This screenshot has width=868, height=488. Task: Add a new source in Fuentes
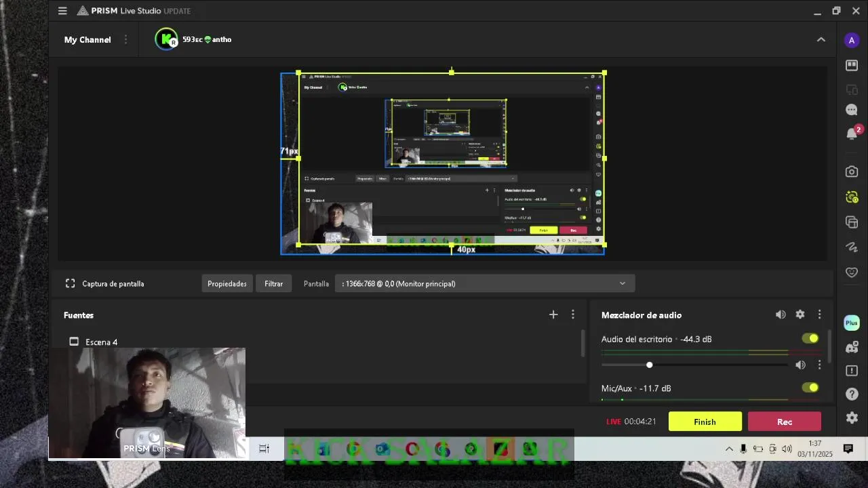[x=553, y=314]
